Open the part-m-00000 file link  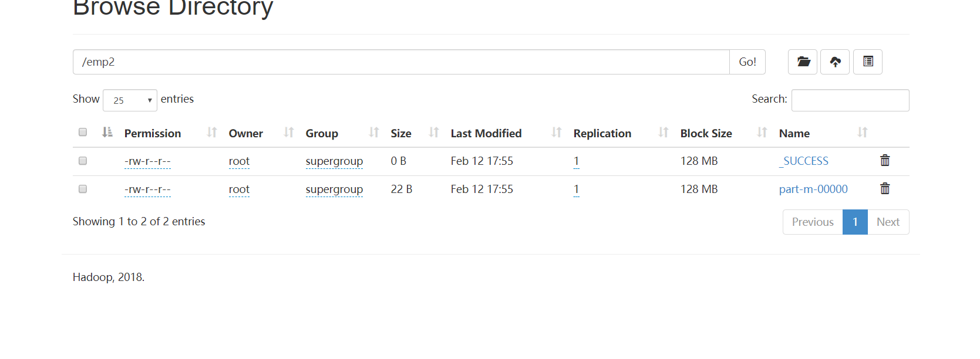pos(813,189)
